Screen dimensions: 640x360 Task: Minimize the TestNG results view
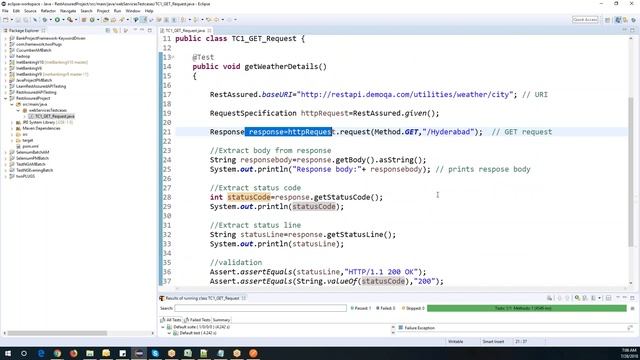coord(625,298)
